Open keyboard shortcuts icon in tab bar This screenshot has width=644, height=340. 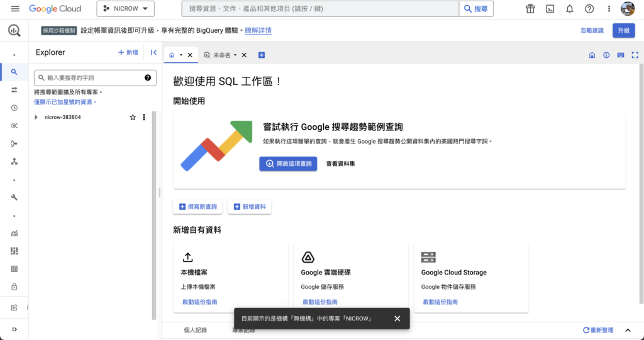(x=621, y=55)
